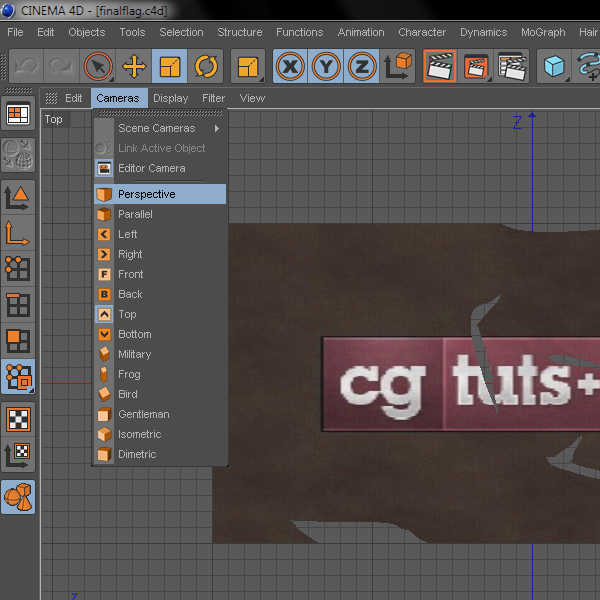Image resolution: width=600 pixels, height=600 pixels.
Task: Add a Cube primitive object
Action: [x=554, y=66]
